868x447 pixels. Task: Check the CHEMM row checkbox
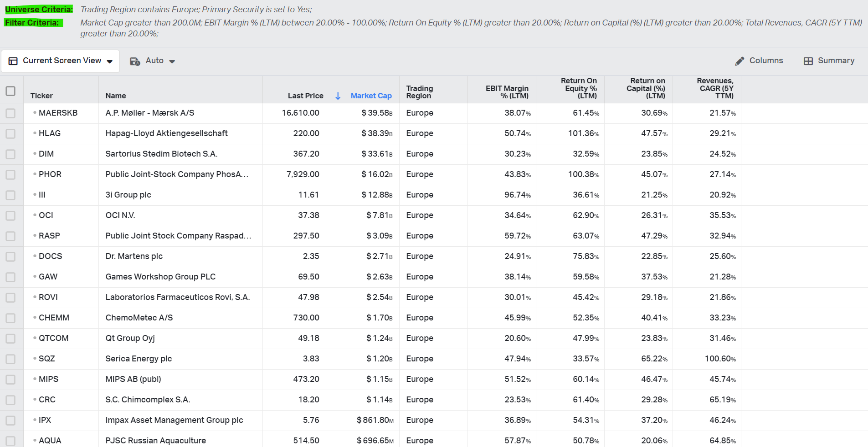click(x=10, y=318)
